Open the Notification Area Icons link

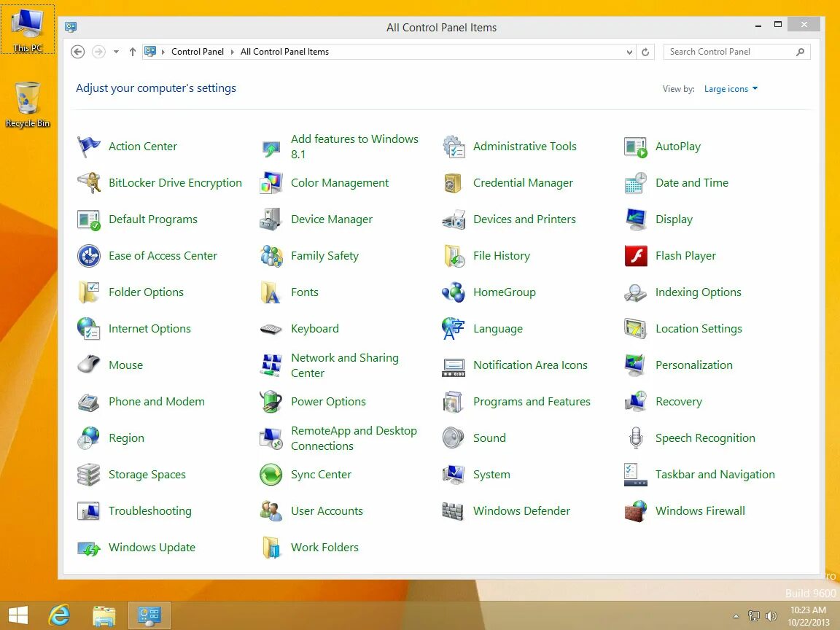(530, 365)
